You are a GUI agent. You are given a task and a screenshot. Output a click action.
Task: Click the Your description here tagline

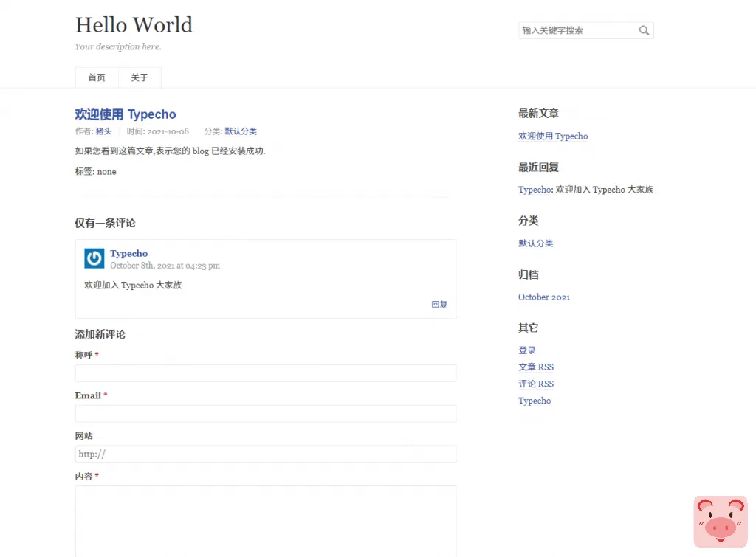pos(118,46)
